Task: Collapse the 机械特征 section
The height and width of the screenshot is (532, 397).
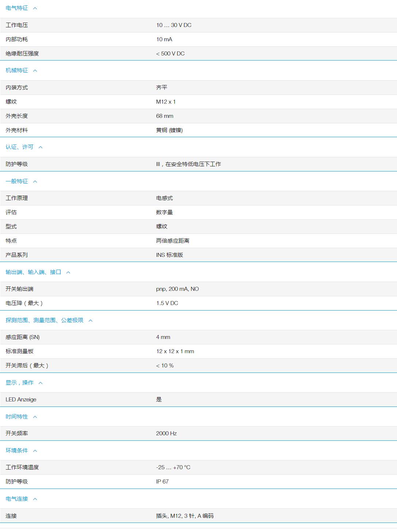Action: (x=35, y=70)
